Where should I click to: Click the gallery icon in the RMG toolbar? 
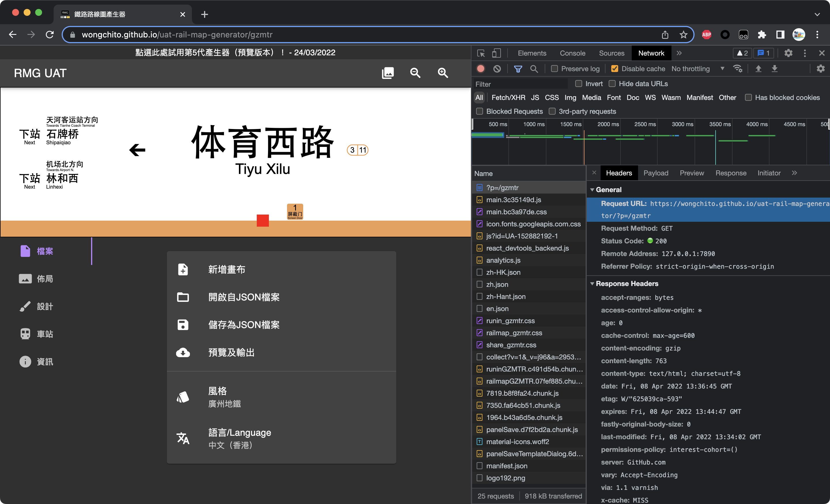click(387, 73)
